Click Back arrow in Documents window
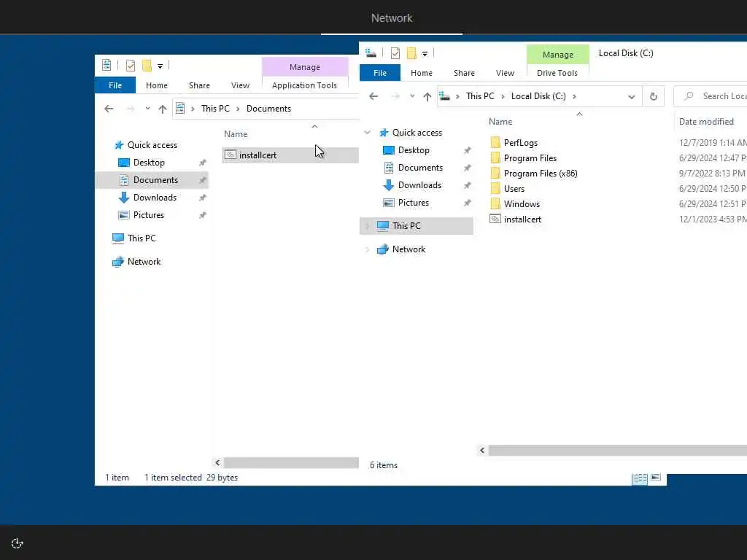The image size is (747, 560). pyautogui.click(x=109, y=109)
